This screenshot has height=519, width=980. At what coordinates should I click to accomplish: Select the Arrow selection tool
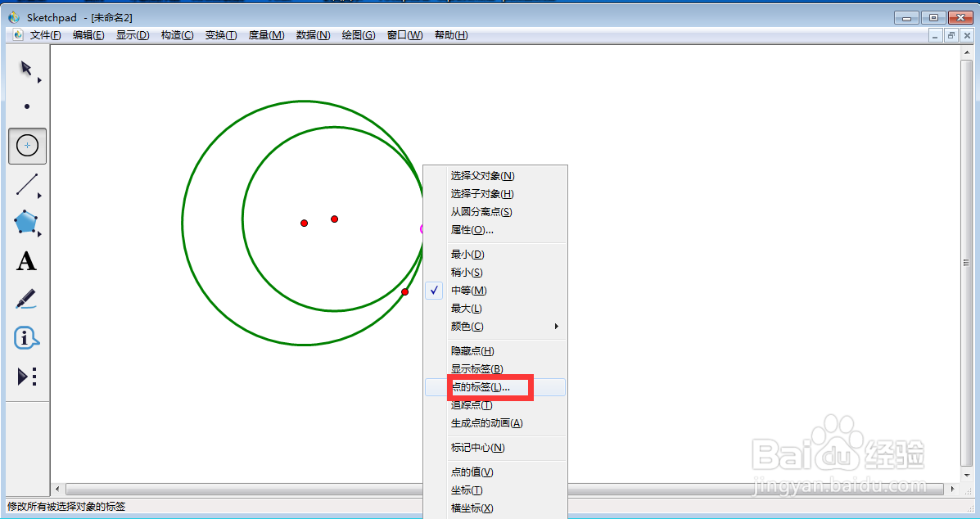[26, 68]
